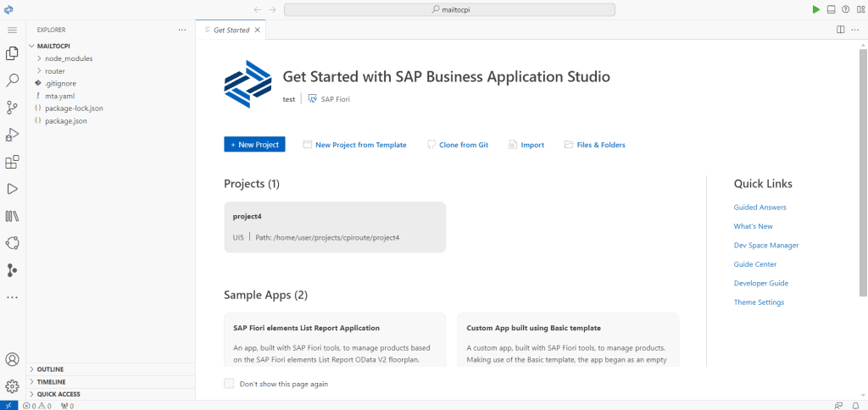Open the hamburger application menu
Viewport: 868px width, 410px height.
(12, 30)
